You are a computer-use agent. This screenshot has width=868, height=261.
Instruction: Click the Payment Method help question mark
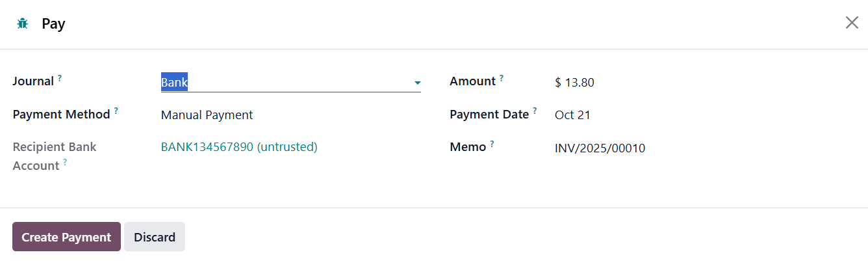[x=116, y=111]
